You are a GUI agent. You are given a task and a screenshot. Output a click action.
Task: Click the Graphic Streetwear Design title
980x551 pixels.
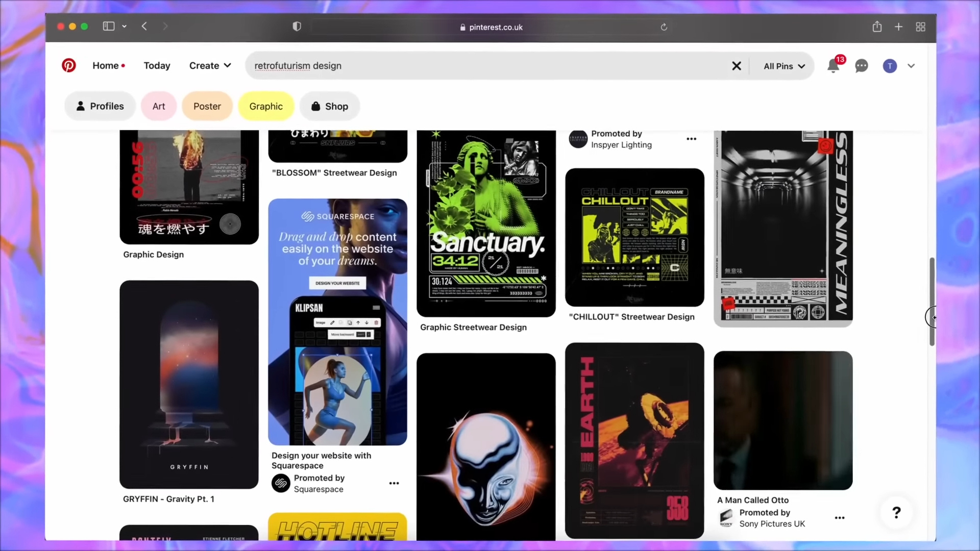pos(473,328)
